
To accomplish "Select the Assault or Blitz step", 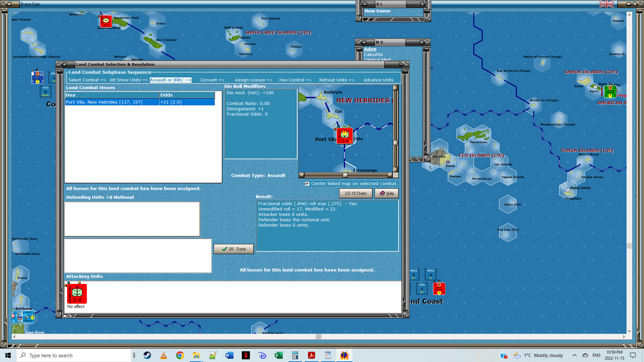I will point(170,80).
